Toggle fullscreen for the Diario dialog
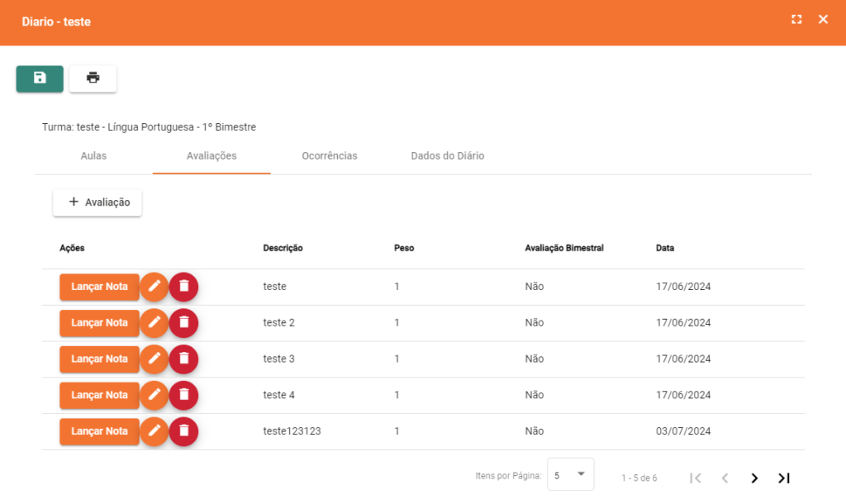The height and width of the screenshot is (504, 846). coord(796,20)
